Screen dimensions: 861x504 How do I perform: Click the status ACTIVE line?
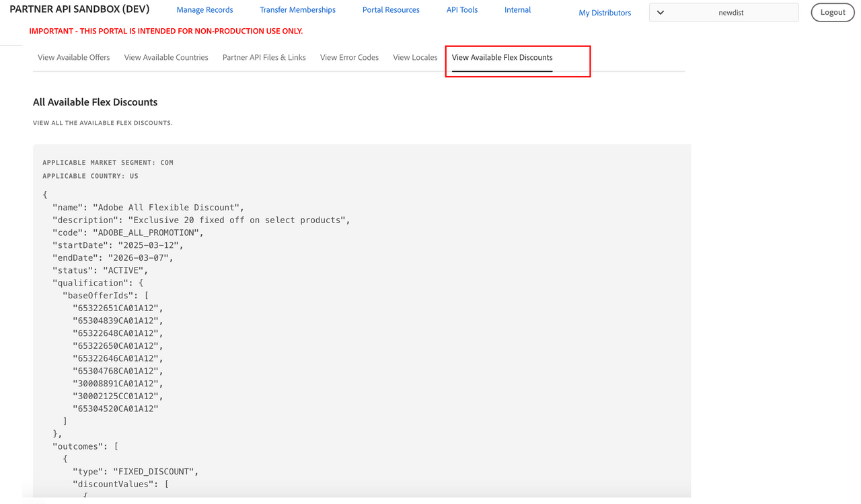pyautogui.click(x=100, y=270)
